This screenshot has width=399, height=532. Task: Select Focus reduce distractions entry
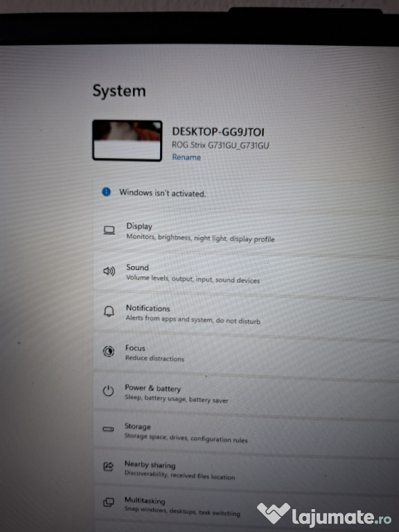(x=246, y=353)
